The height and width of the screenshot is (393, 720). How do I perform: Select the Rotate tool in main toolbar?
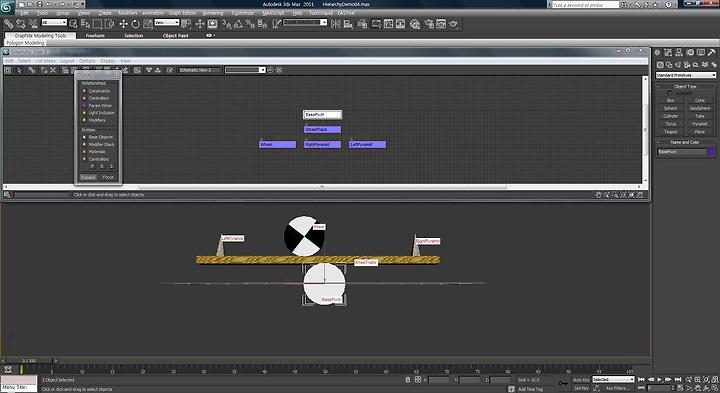(135, 23)
